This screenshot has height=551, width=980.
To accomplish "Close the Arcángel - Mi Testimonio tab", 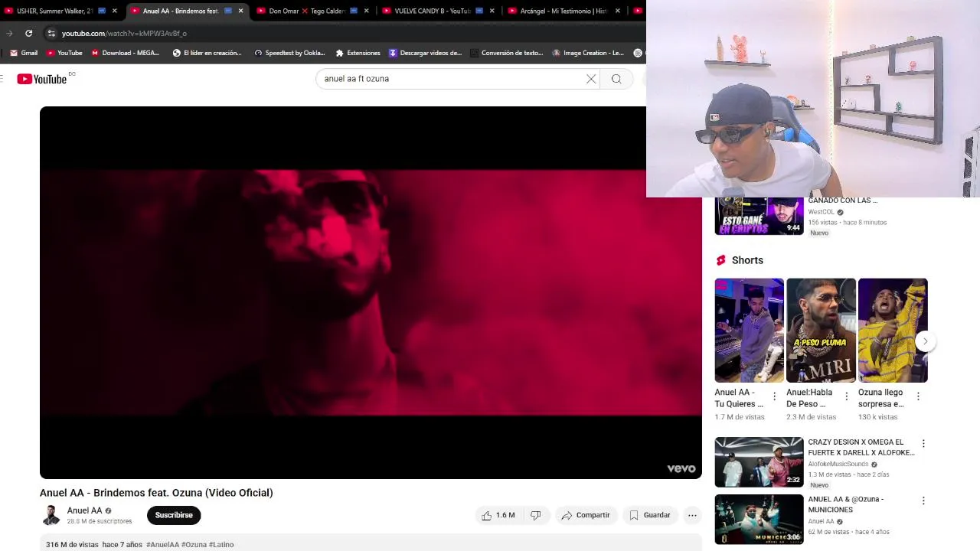I will pos(617,11).
